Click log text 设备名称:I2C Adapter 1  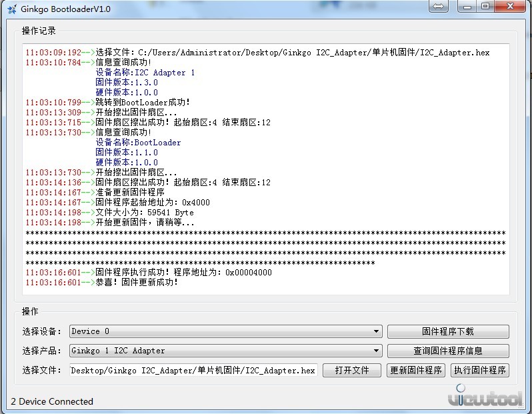click(145, 73)
